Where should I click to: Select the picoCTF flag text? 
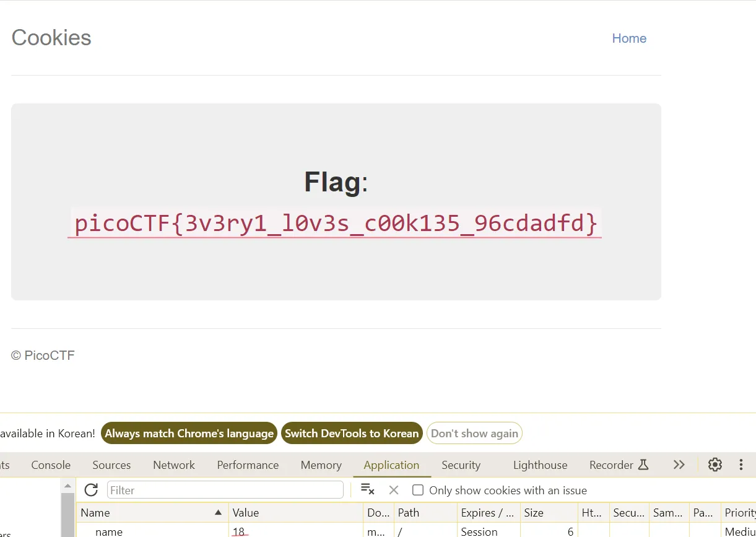coord(335,223)
